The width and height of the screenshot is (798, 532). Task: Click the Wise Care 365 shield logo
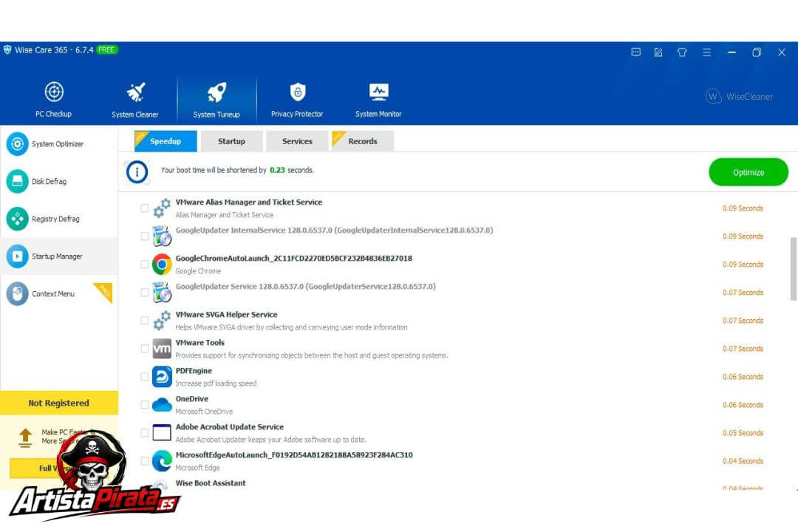pos(7,50)
